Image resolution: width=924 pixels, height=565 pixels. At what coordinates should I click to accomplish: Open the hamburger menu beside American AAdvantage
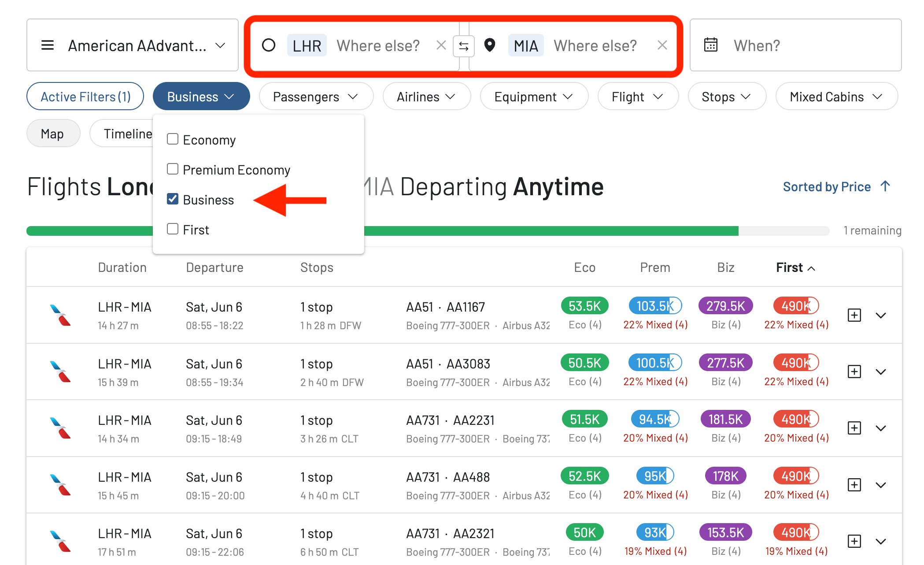pos(48,45)
